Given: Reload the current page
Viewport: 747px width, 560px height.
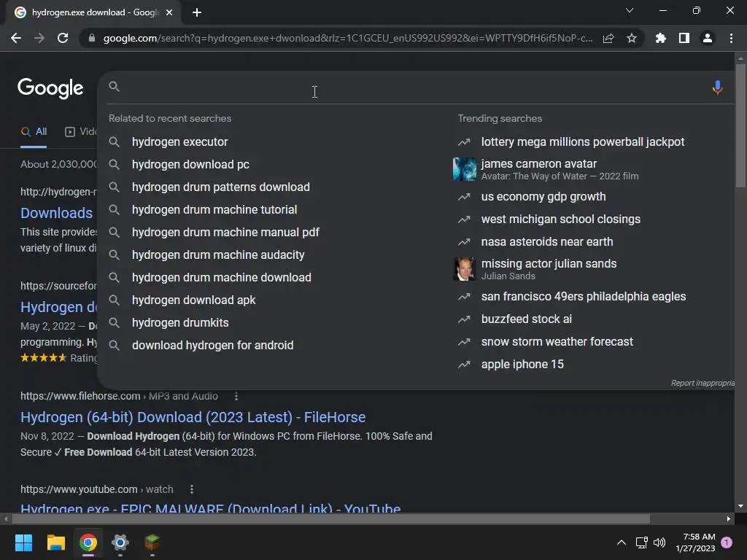Looking at the screenshot, I should tap(63, 38).
